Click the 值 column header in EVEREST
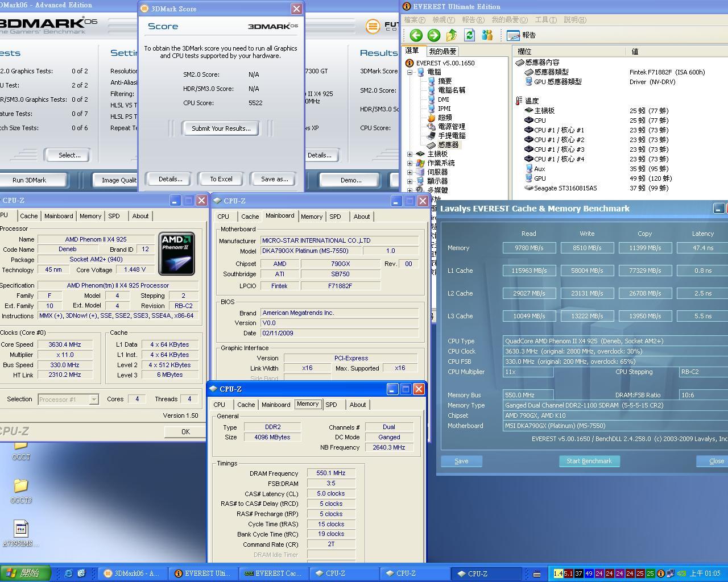The width and height of the screenshot is (728, 582). click(677, 51)
